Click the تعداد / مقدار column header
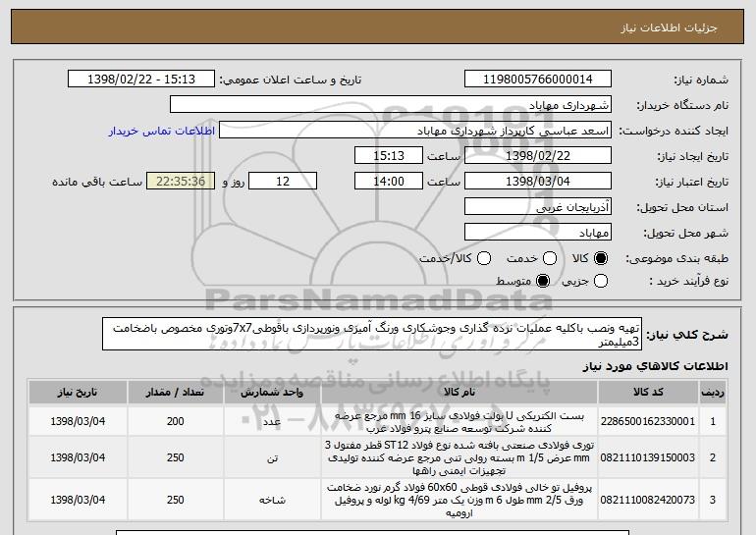This screenshot has height=535, width=756. point(175,393)
